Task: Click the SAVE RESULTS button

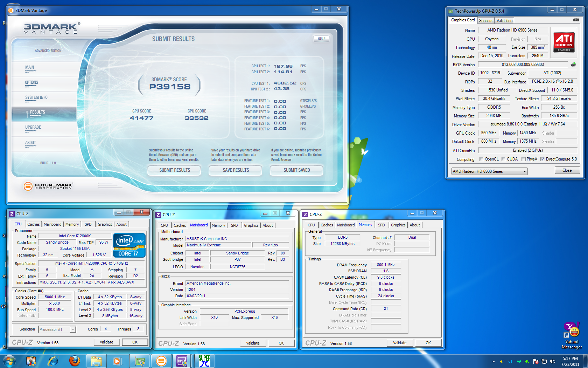Action: (x=236, y=170)
